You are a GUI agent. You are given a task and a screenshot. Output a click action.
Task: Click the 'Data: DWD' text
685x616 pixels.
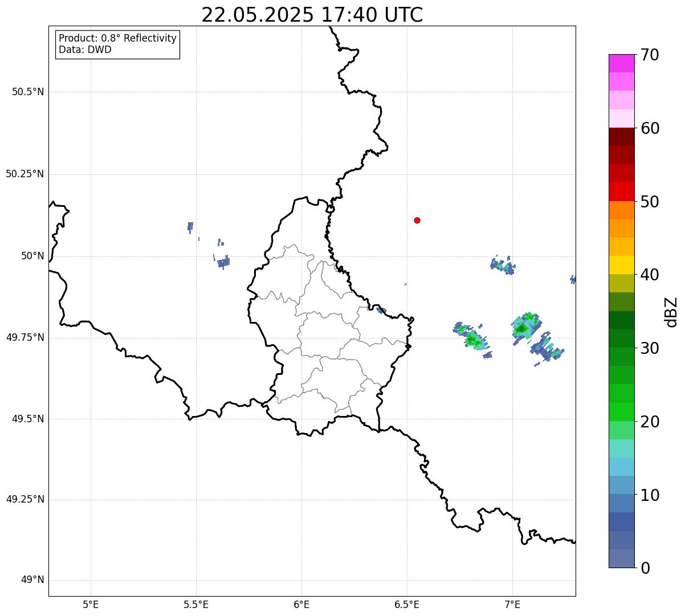[85, 50]
